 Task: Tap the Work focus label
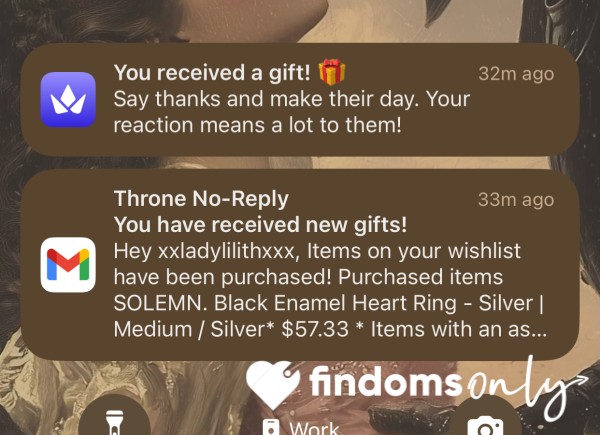tap(314, 428)
